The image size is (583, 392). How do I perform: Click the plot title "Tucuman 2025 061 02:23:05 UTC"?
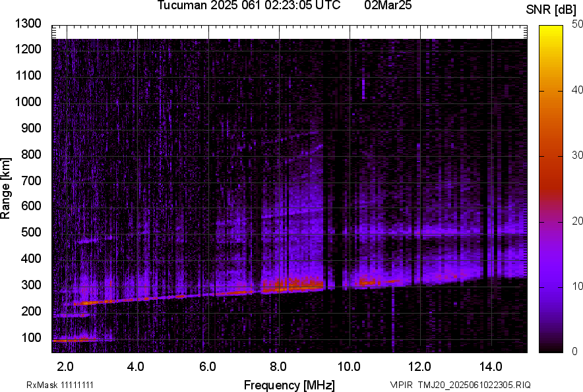[x=249, y=6]
